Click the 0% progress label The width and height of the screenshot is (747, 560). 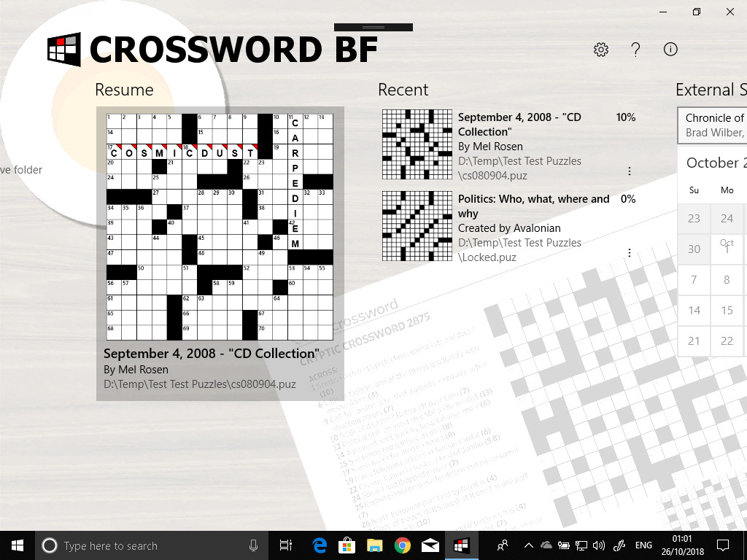pyautogui.click(x=628, y=199)
